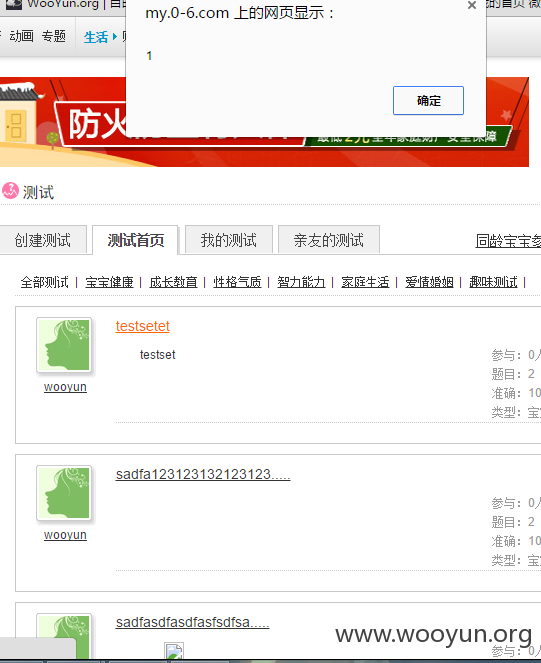541x663 pixels.
Task: Filter by 性格气质 category
Action: [x=237, y=282]
